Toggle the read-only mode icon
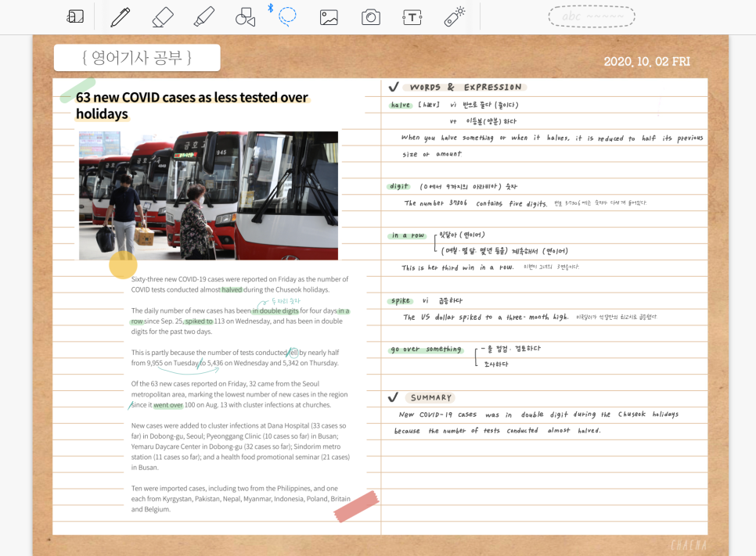Image resolution: width=756 pixels, height=556 pixels. coord(74,17)
